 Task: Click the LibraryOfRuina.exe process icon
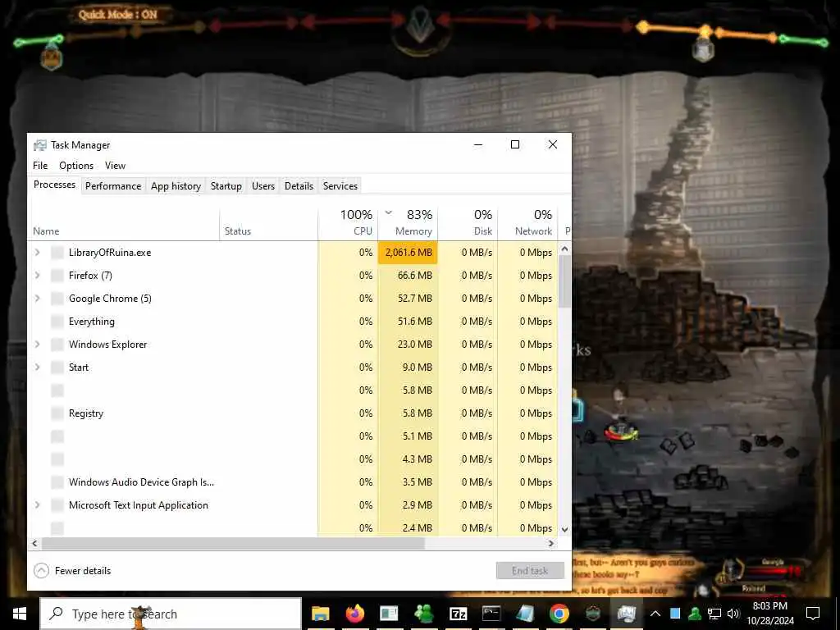pos(57,253)
